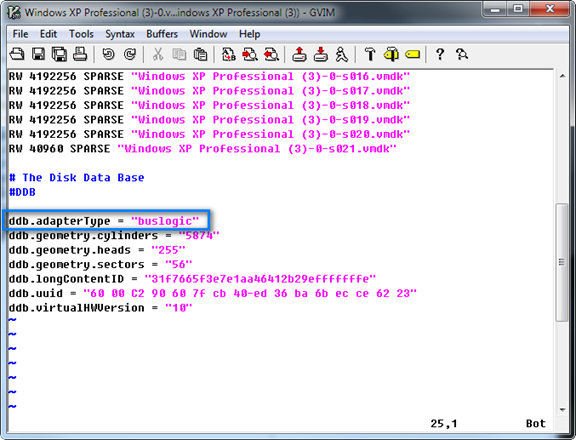Click the s016.vmdk extent line
Screen dimensions: 576x440
click(209, 76)
